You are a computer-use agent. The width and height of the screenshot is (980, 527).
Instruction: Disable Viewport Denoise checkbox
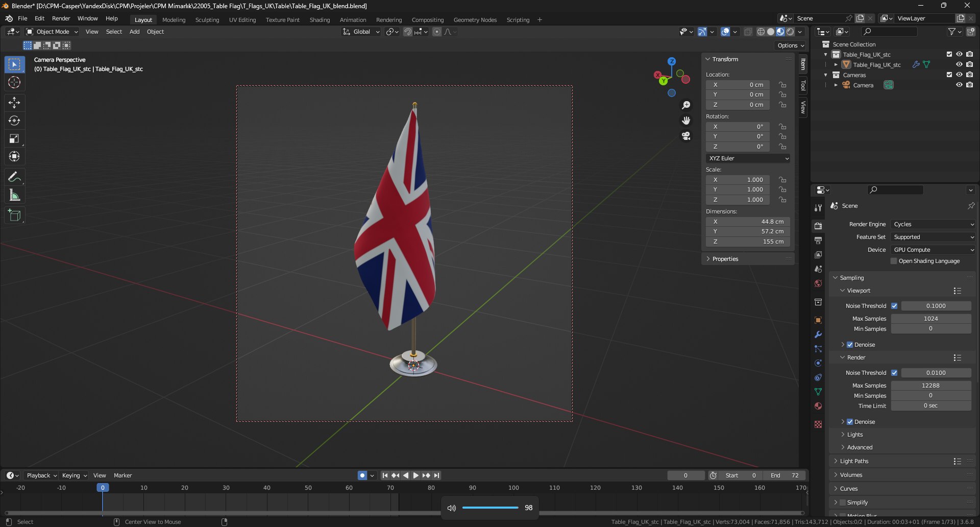click(x=850, y=345)
